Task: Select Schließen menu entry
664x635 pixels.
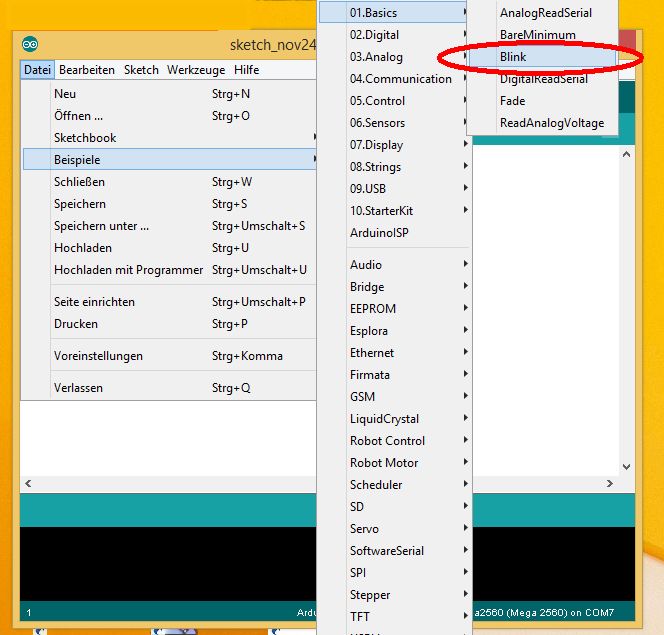Action: point(169,182)
